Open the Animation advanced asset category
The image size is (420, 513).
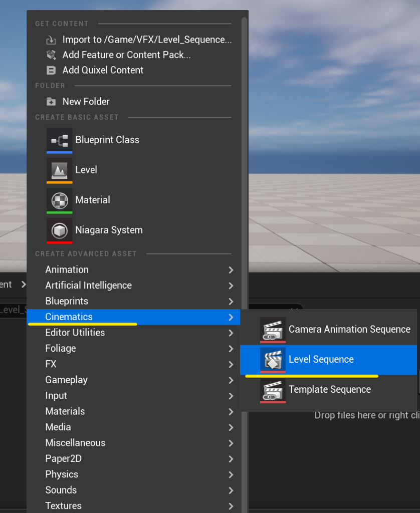(133, 270)
